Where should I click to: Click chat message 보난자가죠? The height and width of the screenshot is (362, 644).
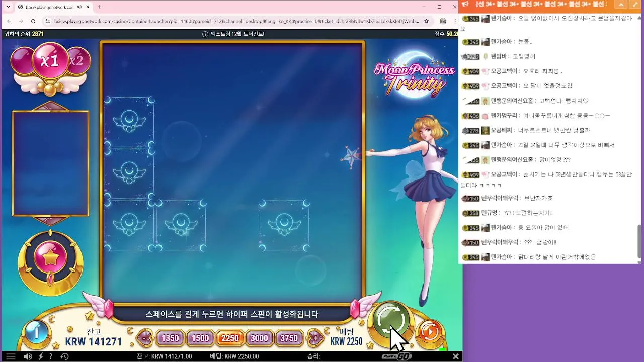538,198
